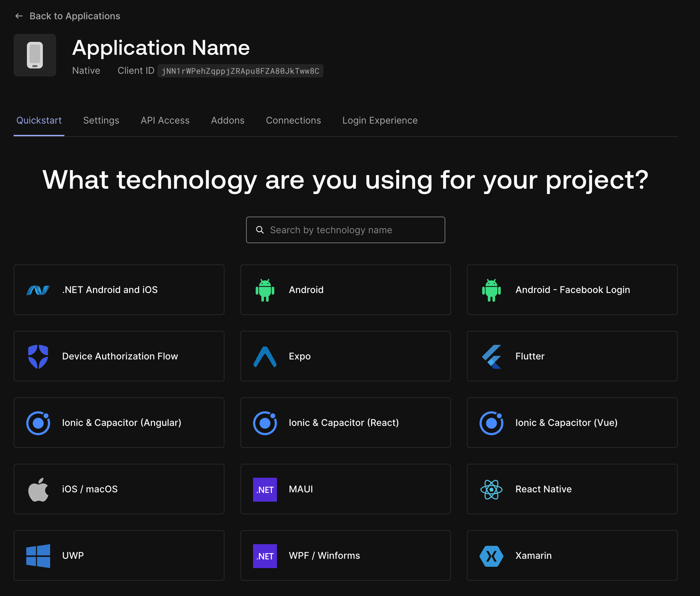The image size is (700, 596).
Task: Click the .NET icon next to MAUI
Action: (265, 490)
